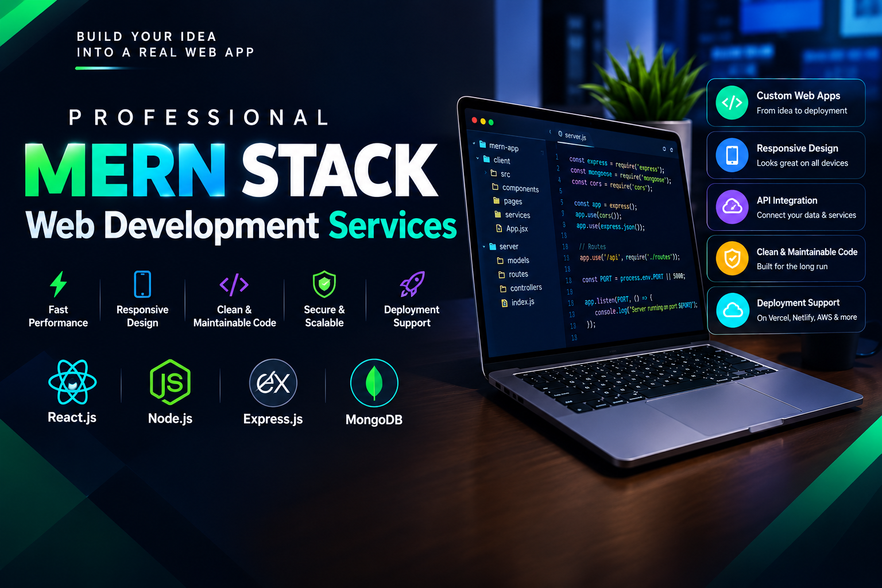
Task: Open the pages folder in the file tree
Action: pos(508,201)
